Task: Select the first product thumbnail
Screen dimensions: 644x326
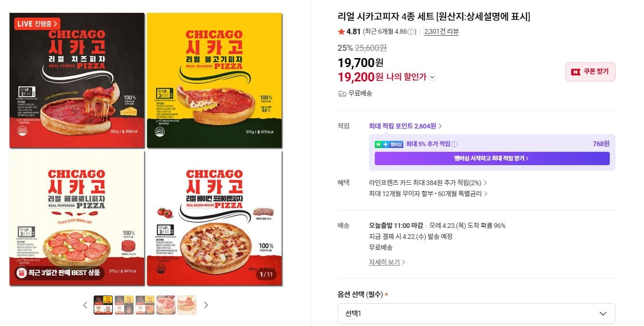Action: tap(103, 305)
